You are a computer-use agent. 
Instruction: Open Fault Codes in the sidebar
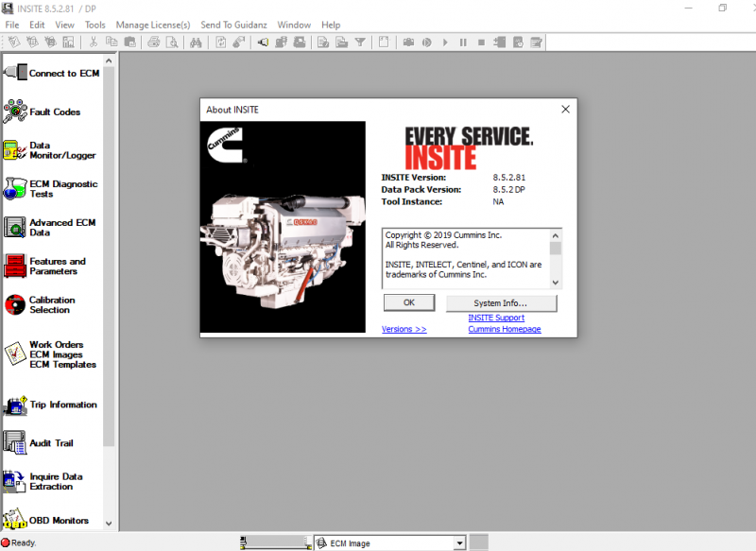click(42, 112)
